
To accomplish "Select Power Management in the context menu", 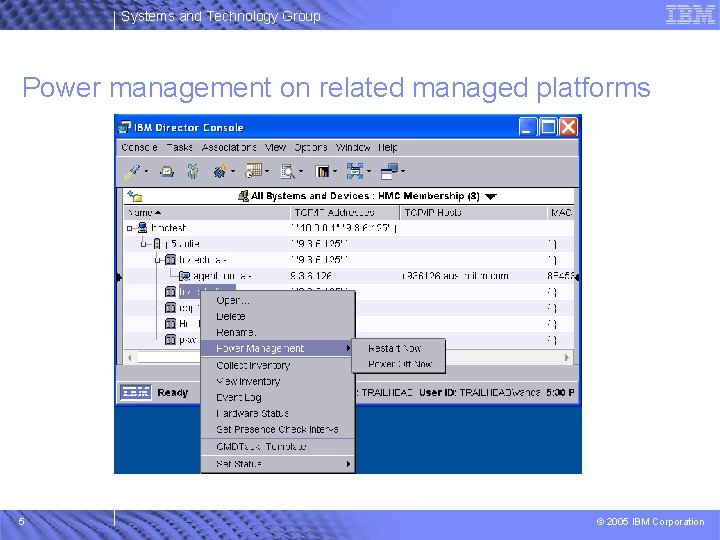I will coord(278,349).
